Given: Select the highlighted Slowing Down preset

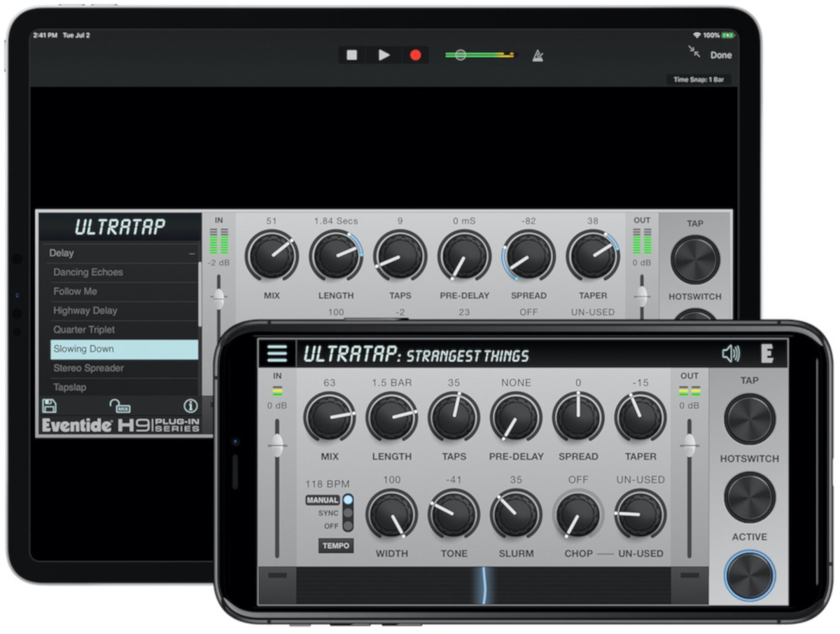Looking at the screenshot, I should (124, 349).
